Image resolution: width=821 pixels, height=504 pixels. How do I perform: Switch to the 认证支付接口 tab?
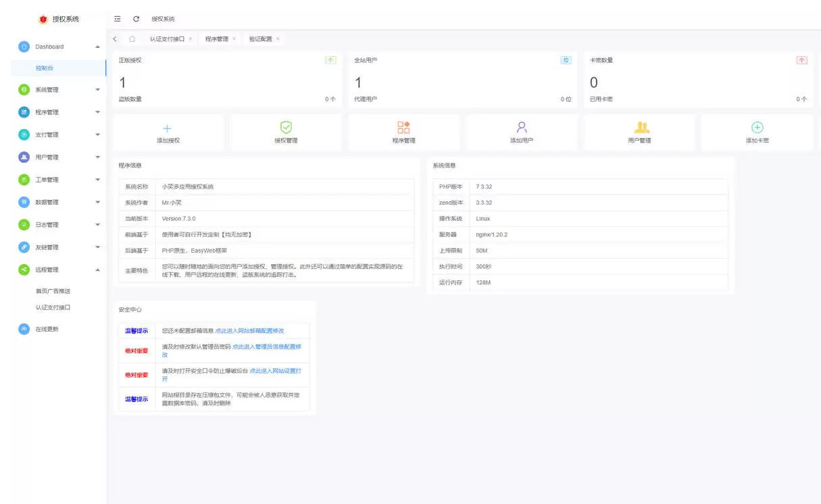point(169,39)
